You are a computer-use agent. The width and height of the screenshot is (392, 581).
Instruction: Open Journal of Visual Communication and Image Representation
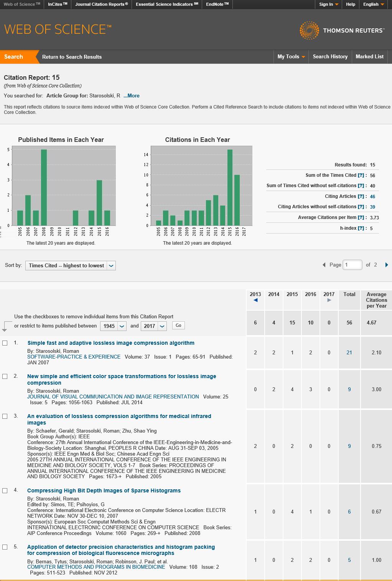(113, 397)
